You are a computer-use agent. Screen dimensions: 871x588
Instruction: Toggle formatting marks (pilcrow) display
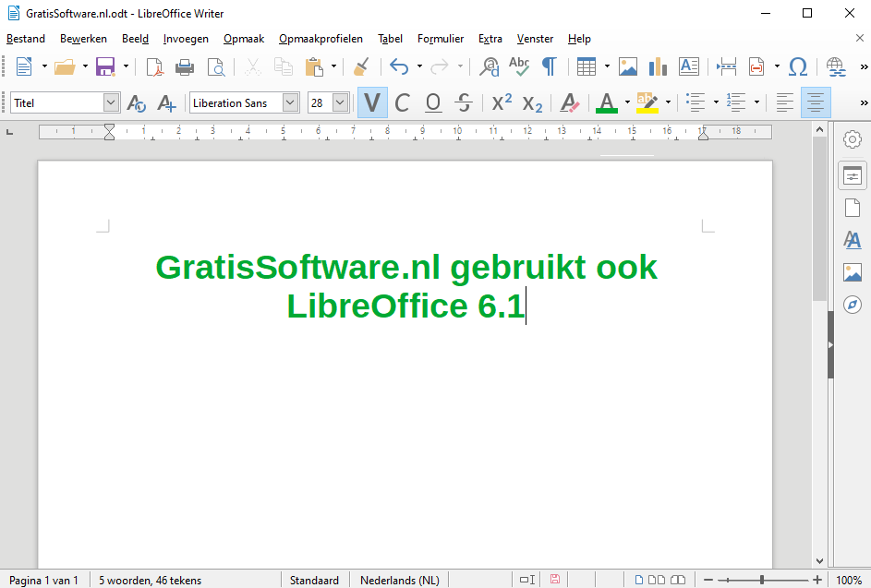pyautogui.click(x=549, y=66)
